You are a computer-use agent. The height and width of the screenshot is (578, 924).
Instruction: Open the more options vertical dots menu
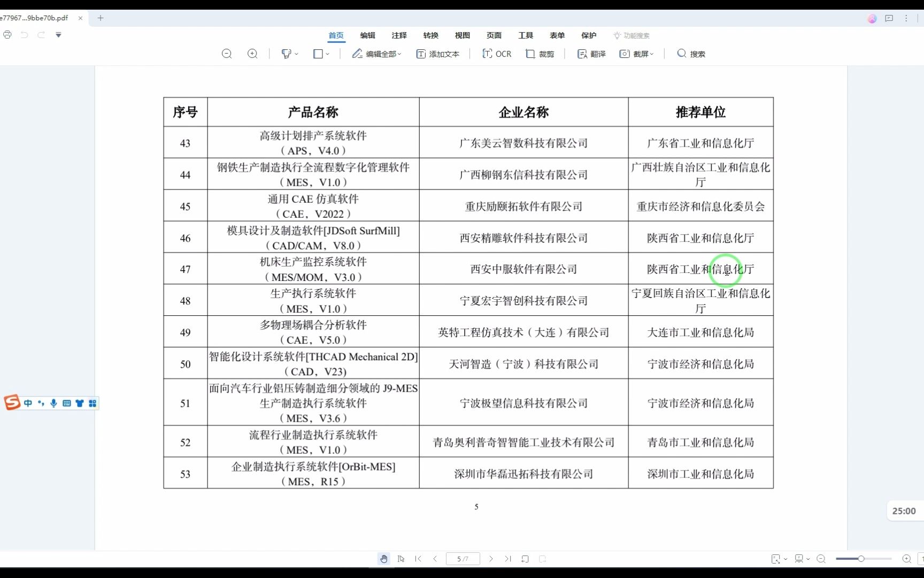click(x=906, y=18)
